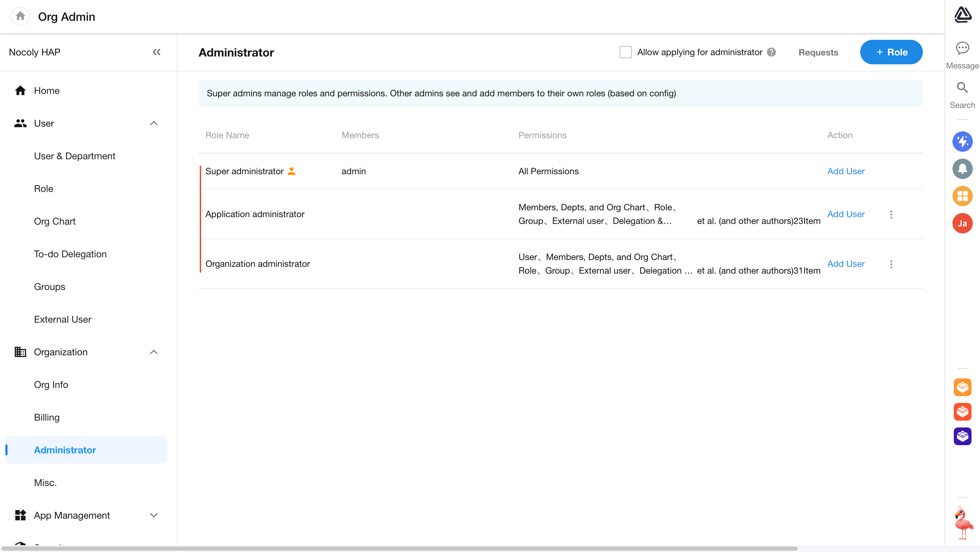Click the home icon beside Org Admin

20,16
